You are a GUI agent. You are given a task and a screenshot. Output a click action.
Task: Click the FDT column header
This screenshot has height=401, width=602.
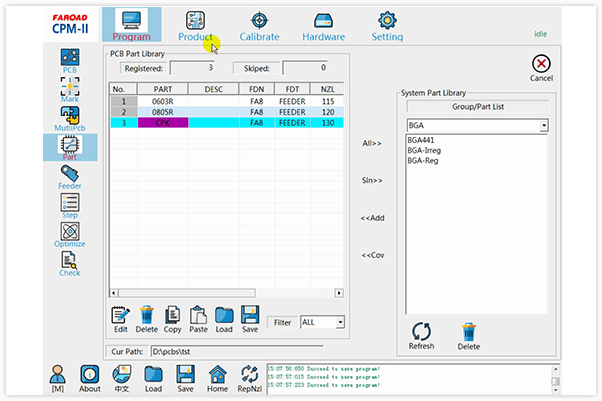coord(292,89)
